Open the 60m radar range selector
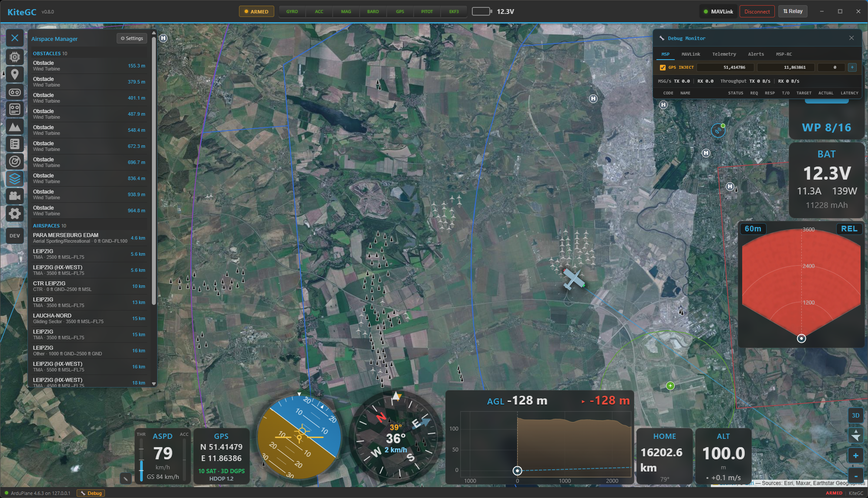The height and width of the screenshot is (498, 868). point(753,229)
